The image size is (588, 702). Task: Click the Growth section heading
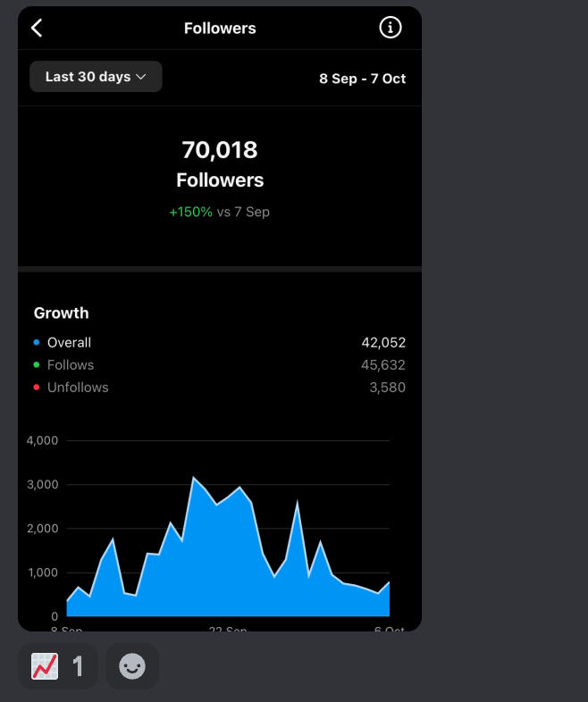pyautogui.click(x=62, y=313)
